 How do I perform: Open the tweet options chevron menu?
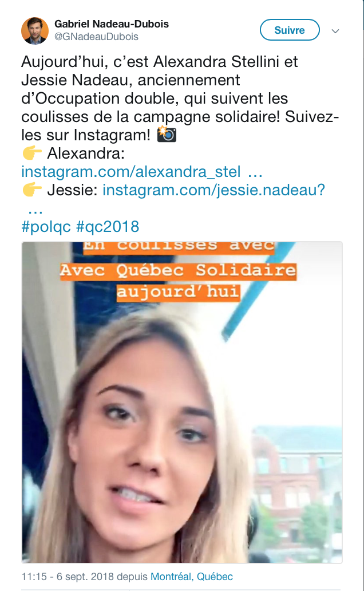(335, 31)
